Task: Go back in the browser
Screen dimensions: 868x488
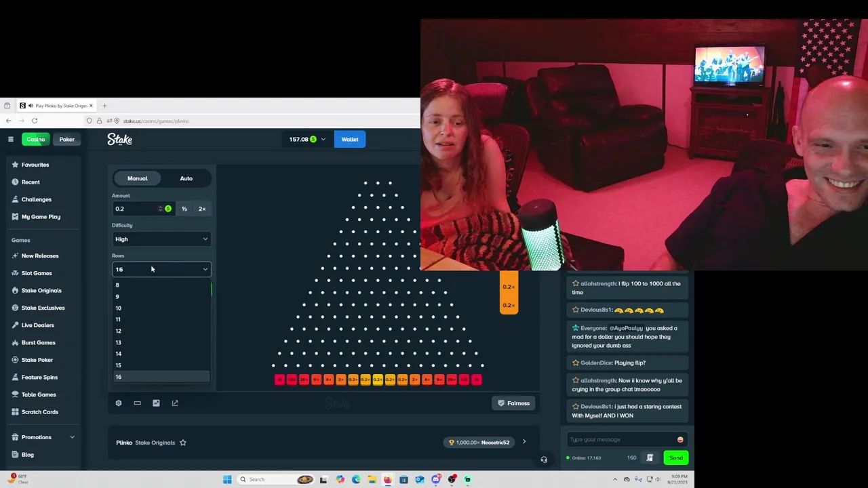Action: click(8, 121)
